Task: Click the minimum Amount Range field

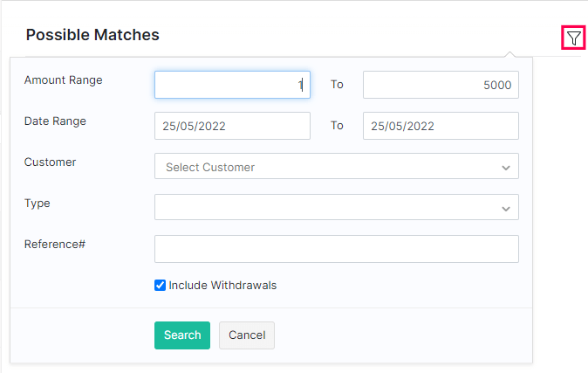Action: pos(232,85)
